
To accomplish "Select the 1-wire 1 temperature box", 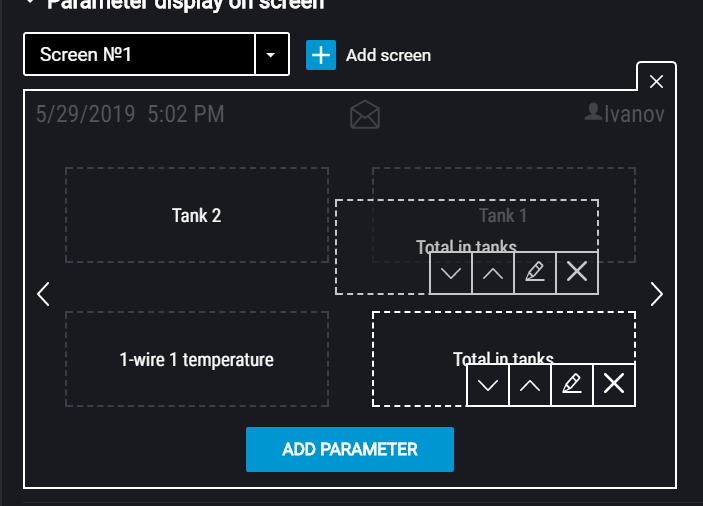I will click(x=197, y=359).
